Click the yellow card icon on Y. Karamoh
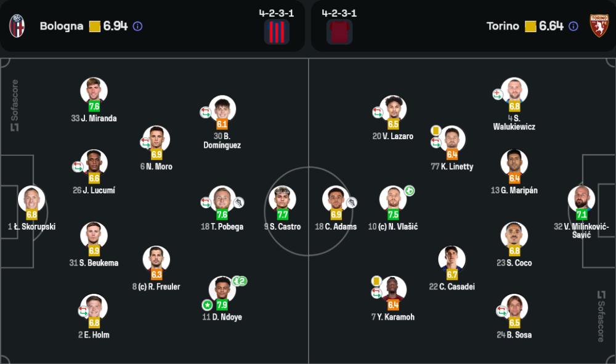Viewport: 616px width, 364px height. coord(376,281)
